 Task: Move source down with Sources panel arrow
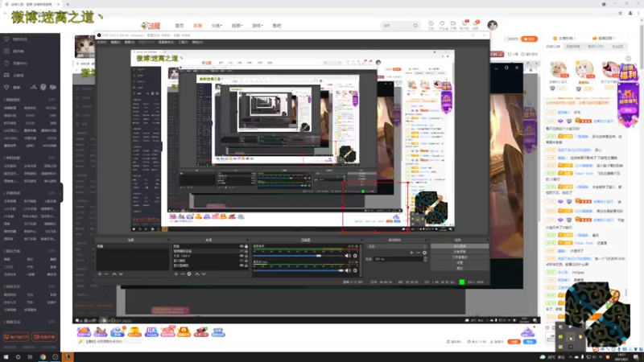coord(204,274)
